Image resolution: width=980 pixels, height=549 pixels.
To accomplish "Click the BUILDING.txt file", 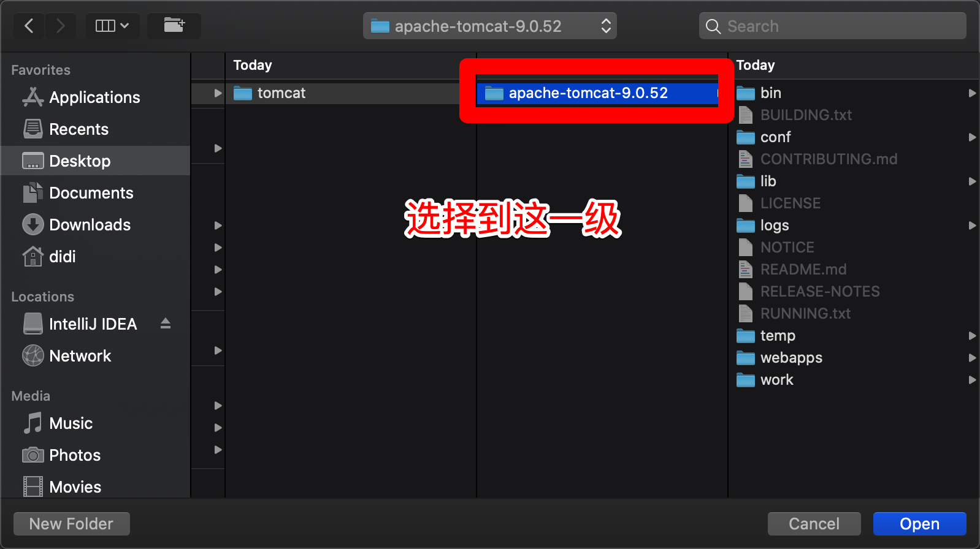I will (x=854, y=115).
